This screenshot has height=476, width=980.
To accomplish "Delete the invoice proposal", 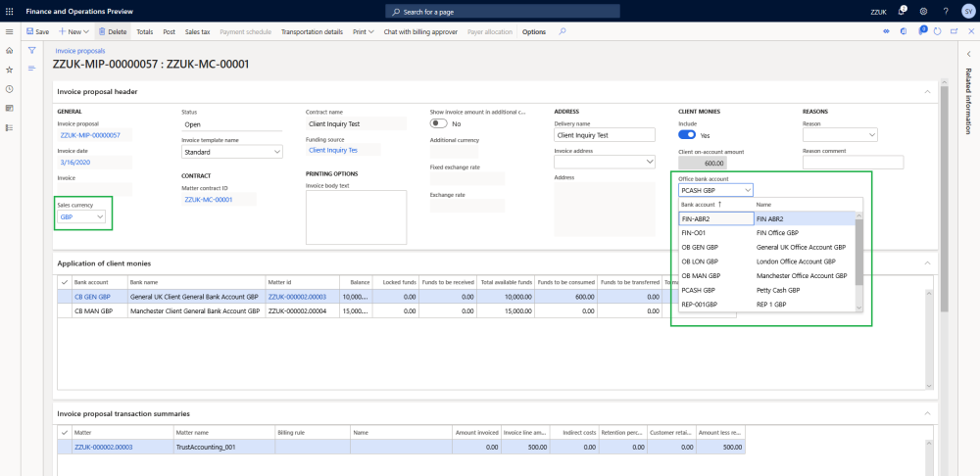I will click(113, 31).
